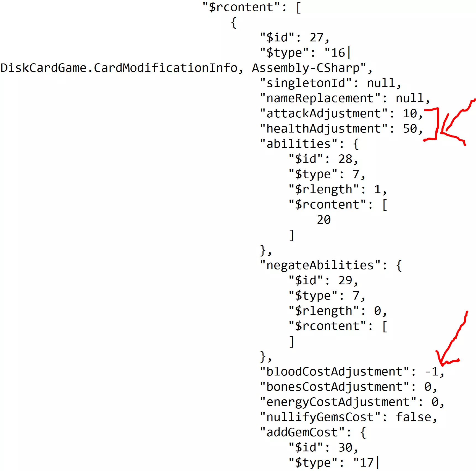Click the singletonId null value
The image size is (476, 471).
pyautogui.click(x=381, y=83)
